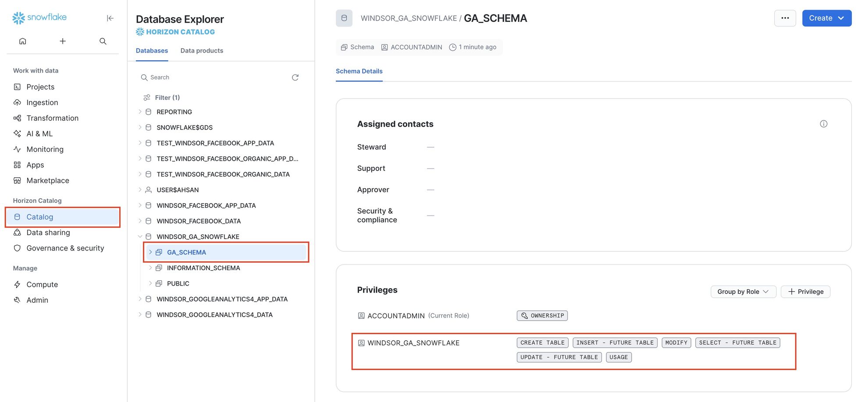Open the Create dropdown button
Viewport: 868px width, 402px height.
pos(827,18)
